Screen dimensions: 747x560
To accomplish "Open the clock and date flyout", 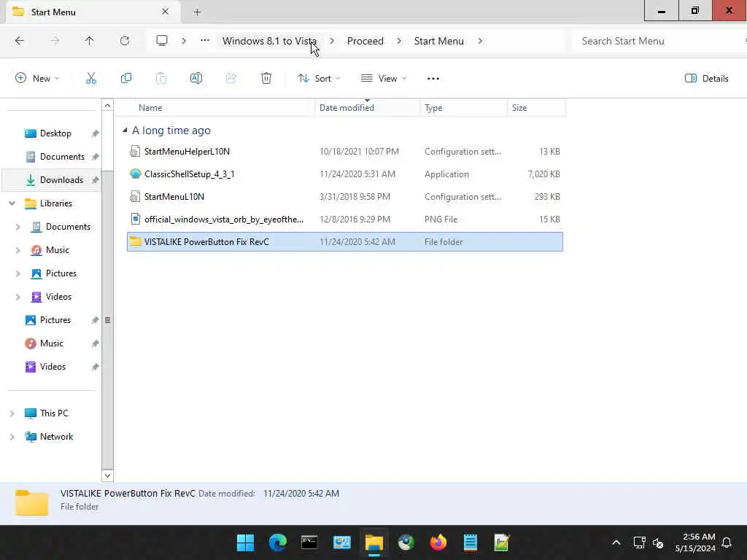I will 695,542.
